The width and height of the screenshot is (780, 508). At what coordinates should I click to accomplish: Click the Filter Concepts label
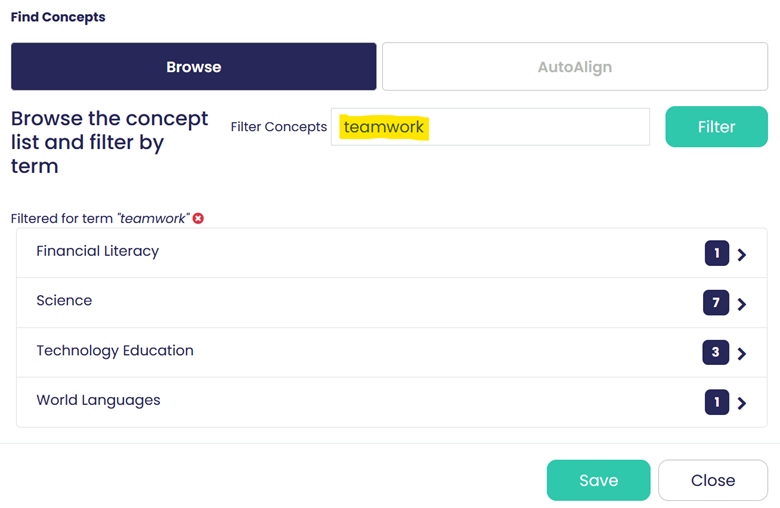(279, 127)
